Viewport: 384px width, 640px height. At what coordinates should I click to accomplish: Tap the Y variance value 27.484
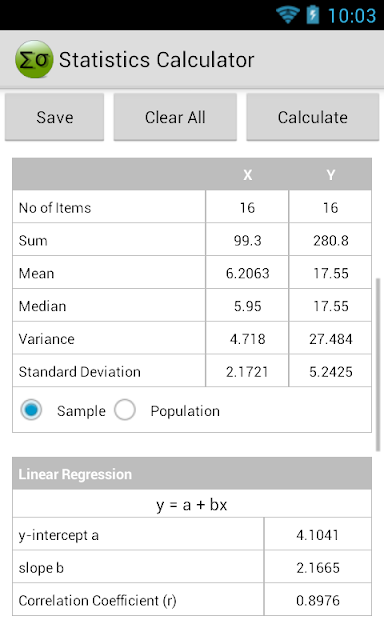(331, 339)
